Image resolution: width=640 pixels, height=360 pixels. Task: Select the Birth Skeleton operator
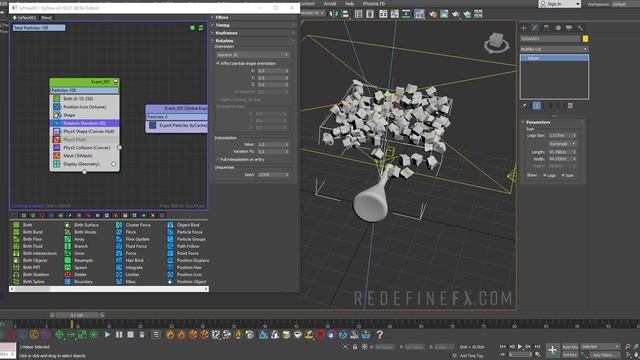31,275
